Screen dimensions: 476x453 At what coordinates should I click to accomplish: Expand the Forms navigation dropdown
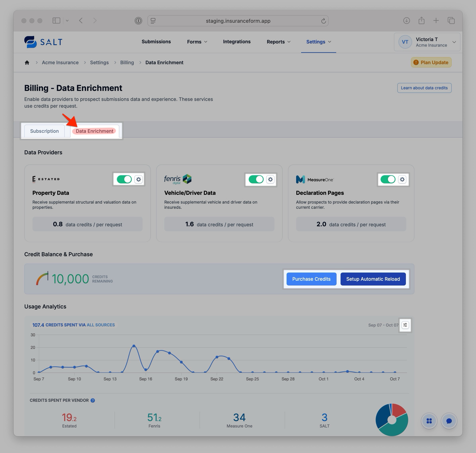[x=197, y=42]
